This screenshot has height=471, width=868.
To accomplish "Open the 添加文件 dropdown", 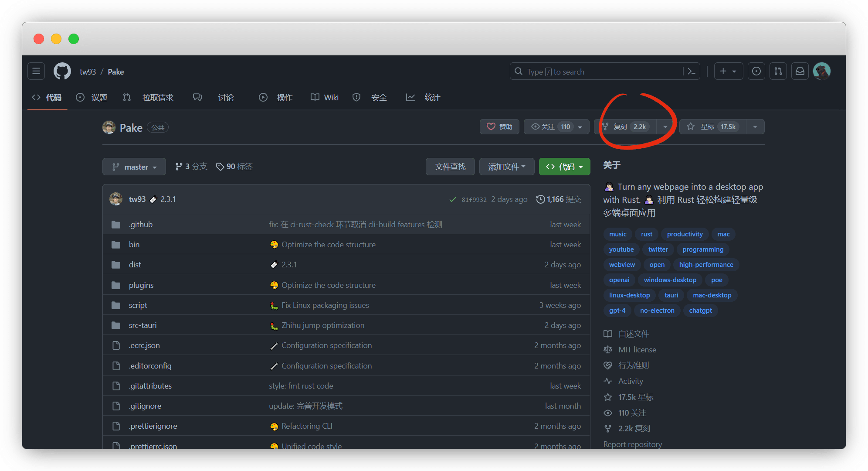I will pos(506,167).
